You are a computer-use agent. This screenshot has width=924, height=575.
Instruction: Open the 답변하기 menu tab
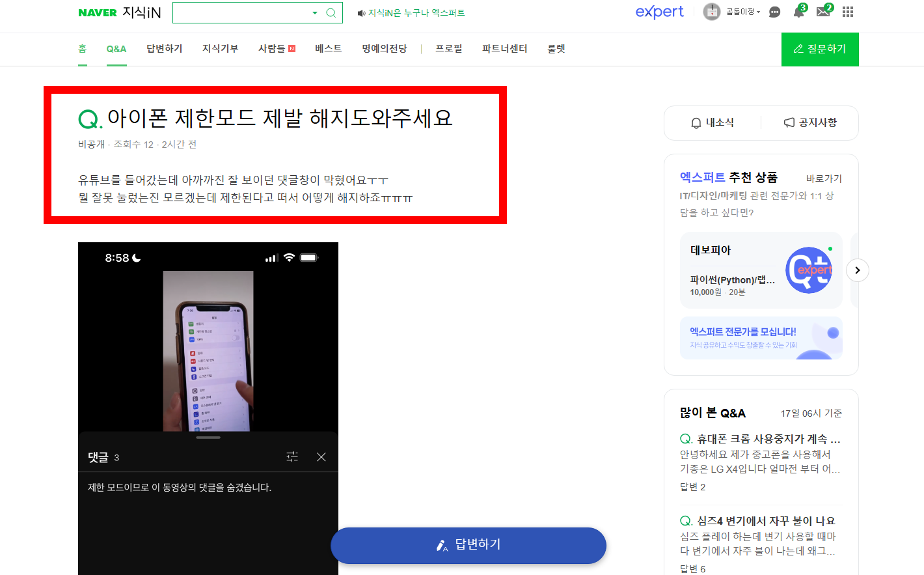(x=165, y=49)
